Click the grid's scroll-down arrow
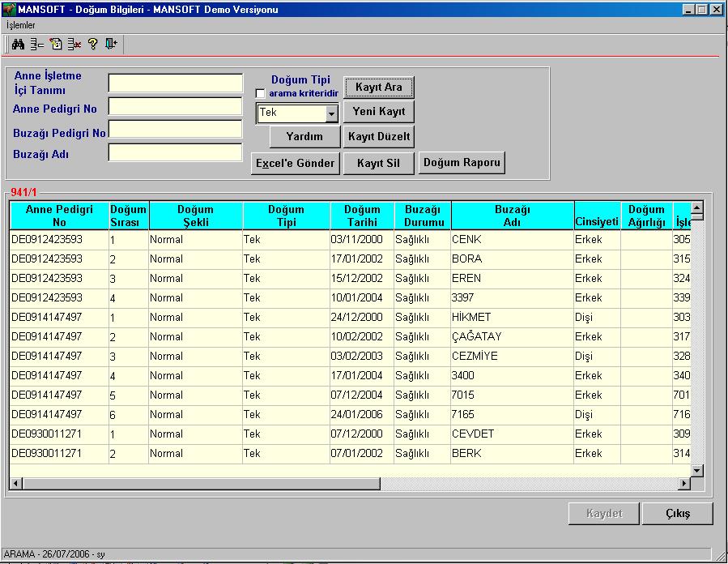 697,471
